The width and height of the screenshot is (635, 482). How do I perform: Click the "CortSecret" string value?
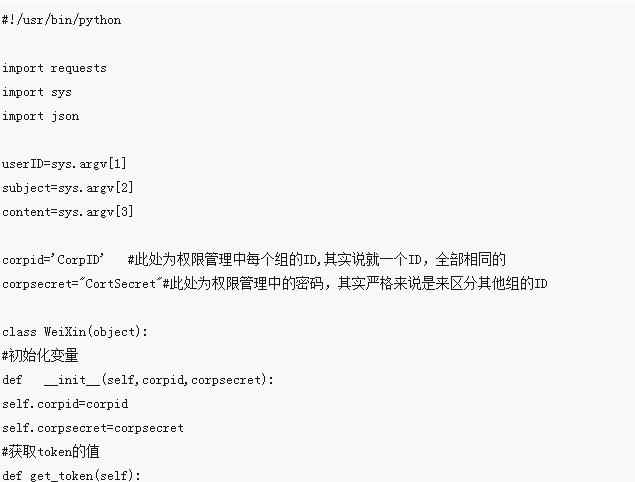coord(120,284)
